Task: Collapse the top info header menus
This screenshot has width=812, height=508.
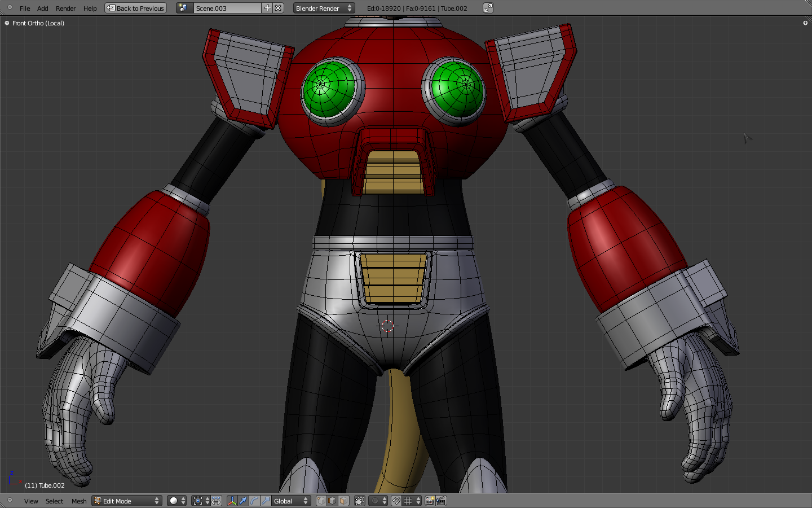Action: point(10,7)
